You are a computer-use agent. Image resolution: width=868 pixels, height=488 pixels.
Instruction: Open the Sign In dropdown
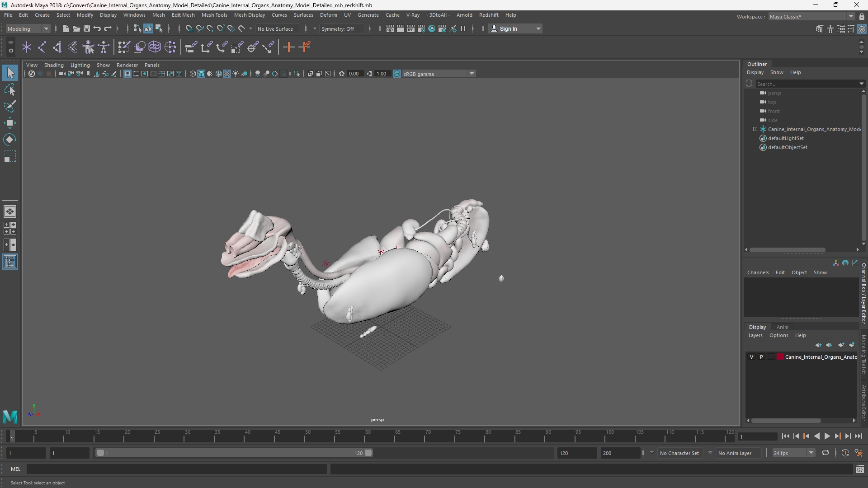click(x=515, y=28)
